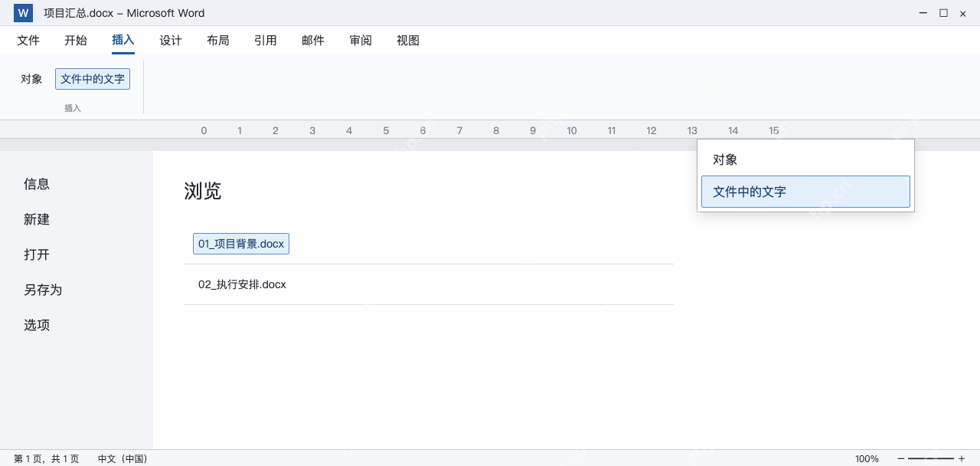The image size is (980, 466).
Task: Click the Word logo icon in title bar
Action: point(23,13)
